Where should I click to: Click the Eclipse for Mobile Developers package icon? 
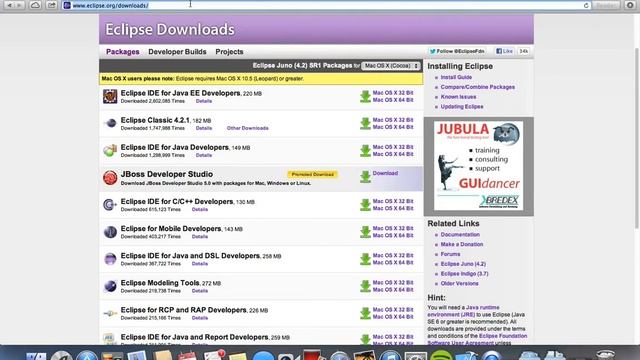point(110,232)
